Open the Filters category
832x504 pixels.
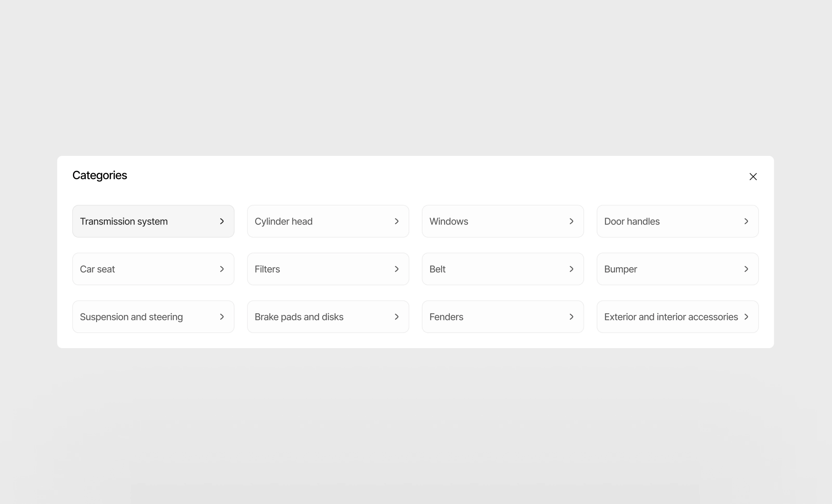328,269
